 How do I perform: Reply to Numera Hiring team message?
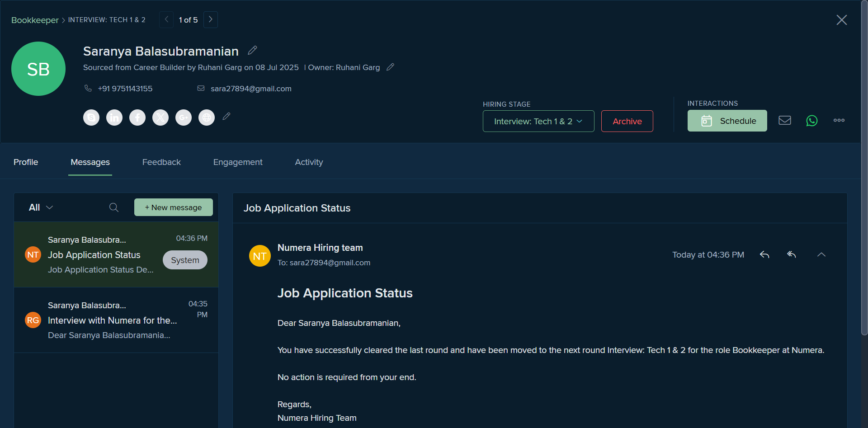tap(764, 254)
